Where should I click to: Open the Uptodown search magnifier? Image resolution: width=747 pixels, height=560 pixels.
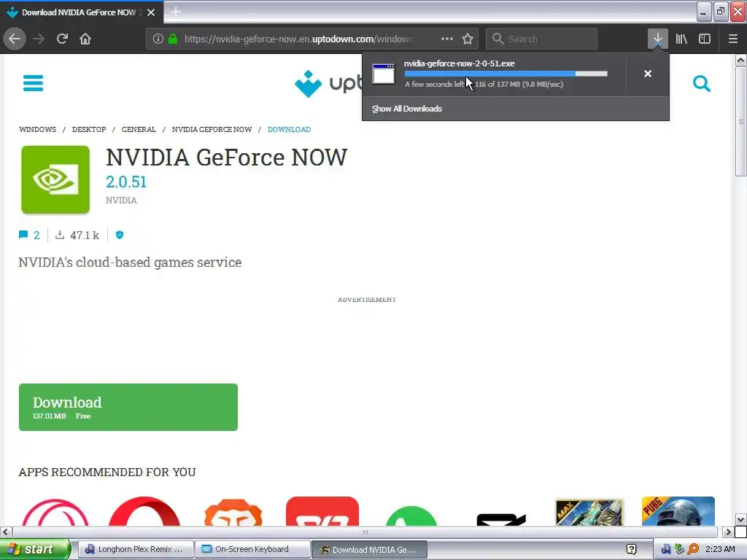pyautogui.click(x=701, y=83)
